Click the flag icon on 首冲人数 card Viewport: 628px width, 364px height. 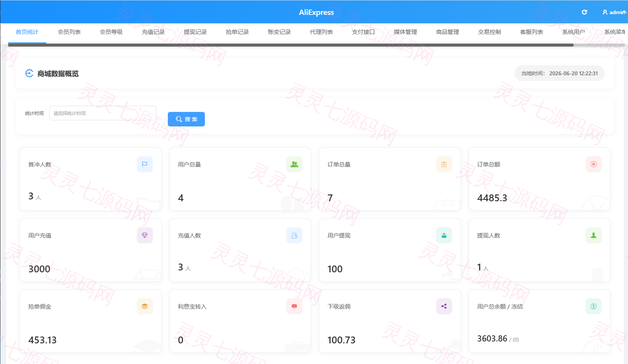[x=145, y=164]
